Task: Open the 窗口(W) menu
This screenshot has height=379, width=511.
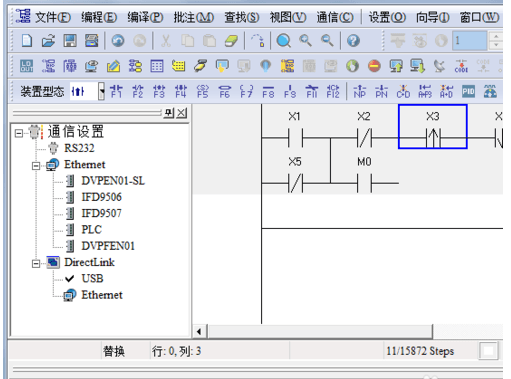Action: pos(480,17)
